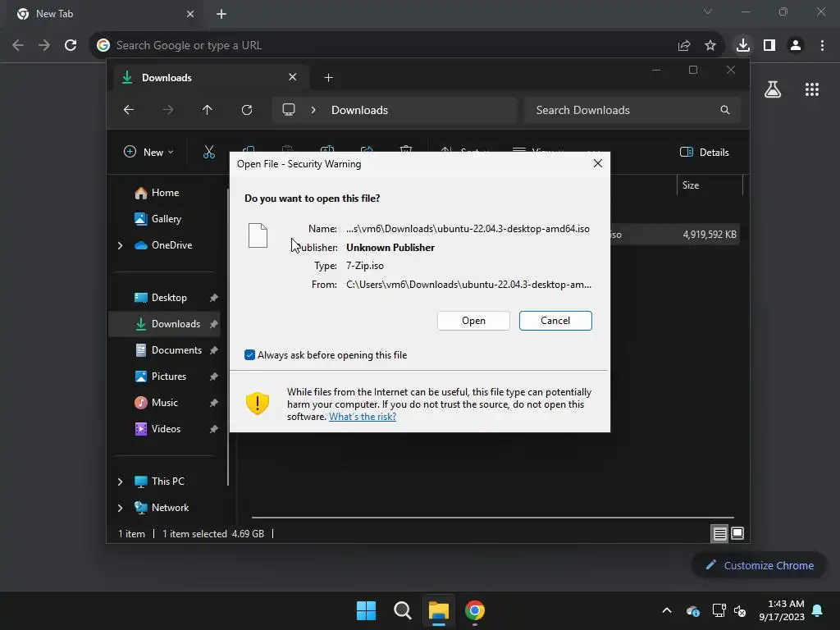840x630 pixels.
Task: Unpin Desktop via its pin icon
Action: click(x=214, y=297)
